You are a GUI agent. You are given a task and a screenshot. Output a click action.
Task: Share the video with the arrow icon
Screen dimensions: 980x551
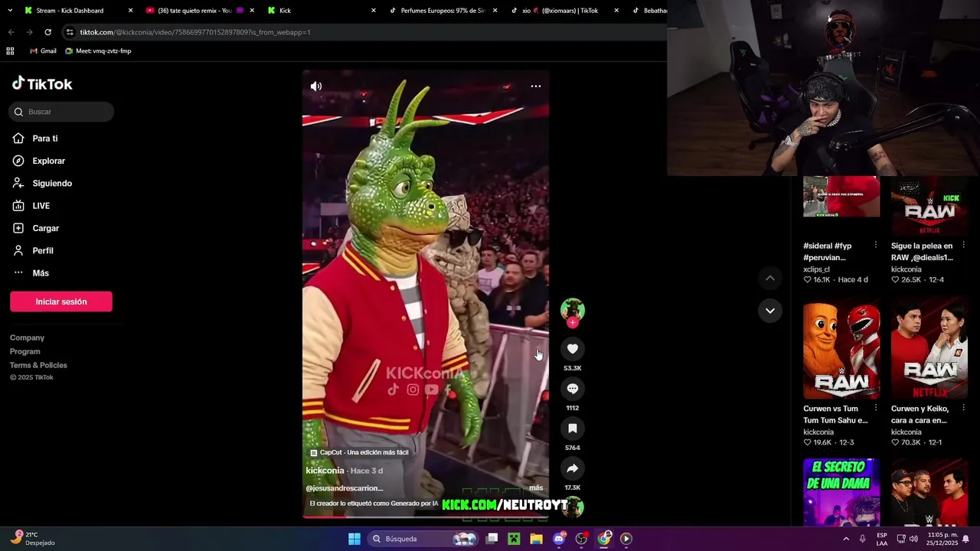(x=572, y=468)
